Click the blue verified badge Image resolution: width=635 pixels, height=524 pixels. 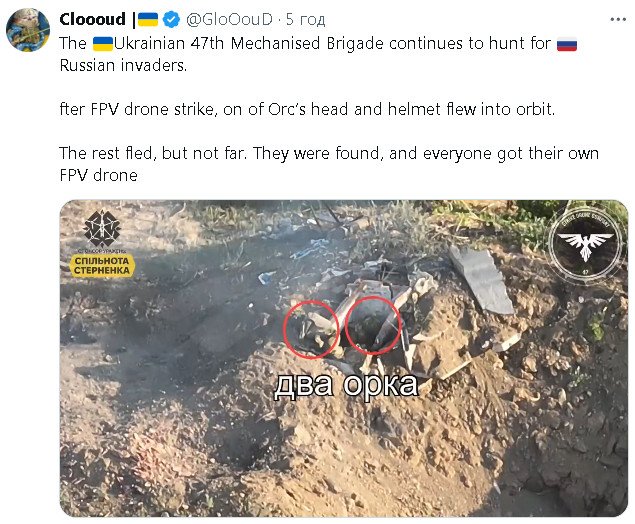click(171, 19)
